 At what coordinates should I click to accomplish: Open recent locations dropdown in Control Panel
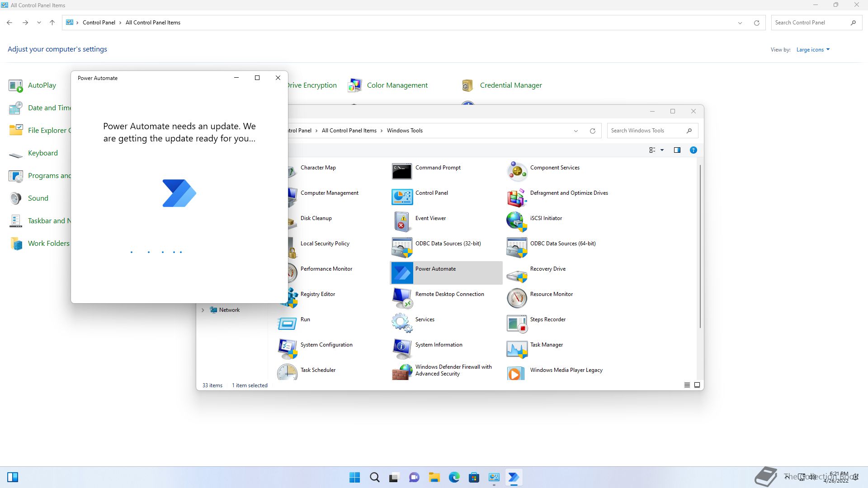click(x=39, y=23)
